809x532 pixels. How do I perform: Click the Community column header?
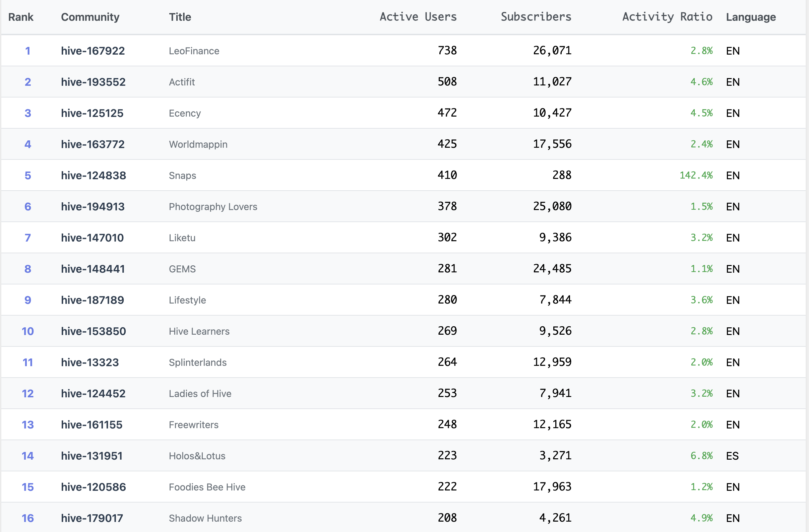[x=90, y=17]
